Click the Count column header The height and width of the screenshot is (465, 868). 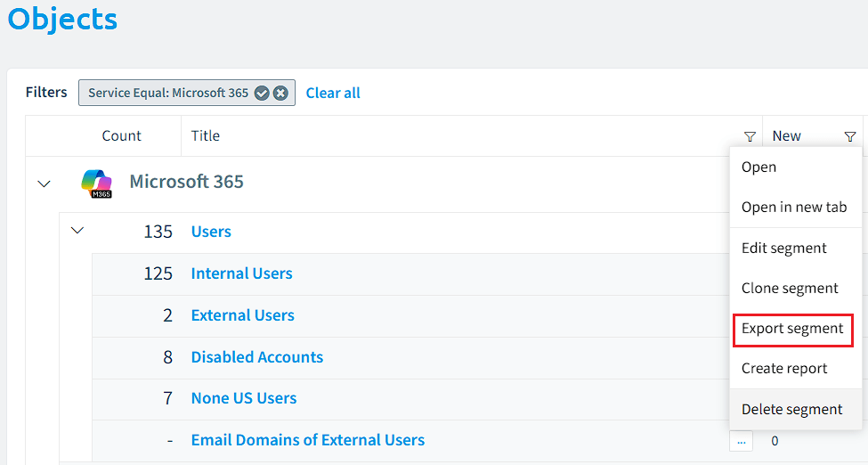[x=121, y=135]
